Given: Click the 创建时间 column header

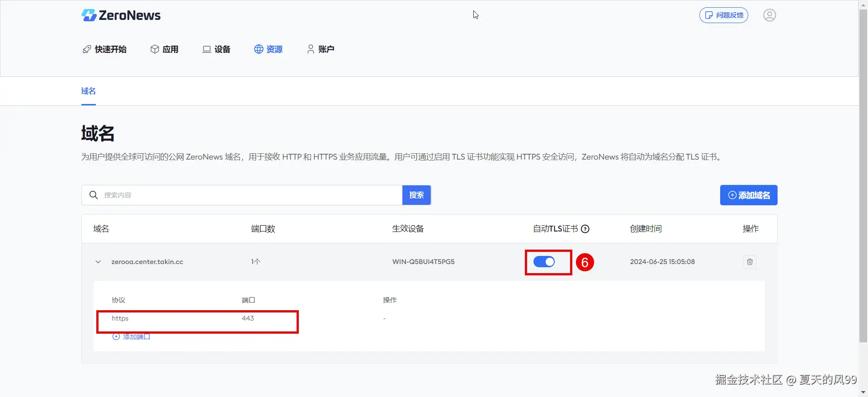Looking at the screenshot, I should 646,229.
